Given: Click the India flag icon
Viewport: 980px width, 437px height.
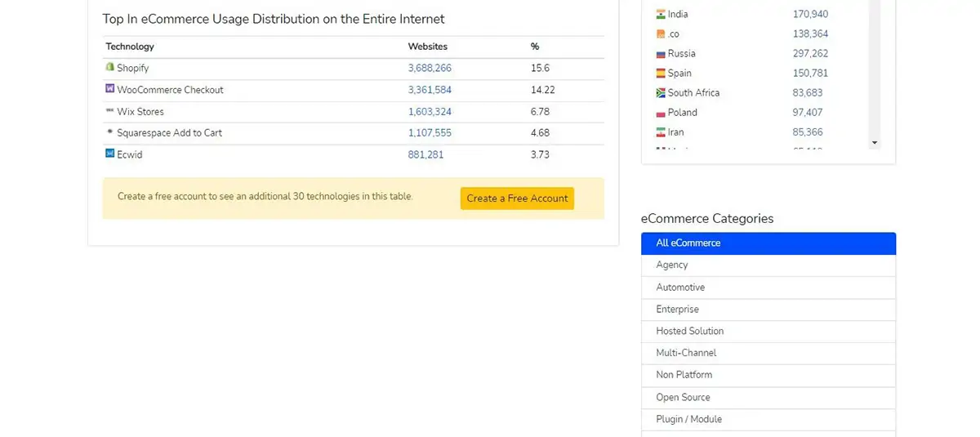Looking at the screenshot, I should point(661,14).
